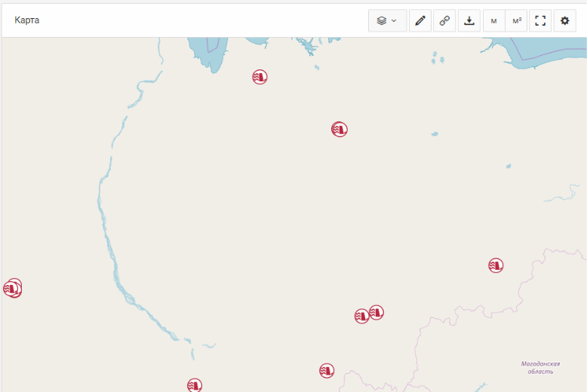Activate the pencil edit tool

tap(420, 20)
